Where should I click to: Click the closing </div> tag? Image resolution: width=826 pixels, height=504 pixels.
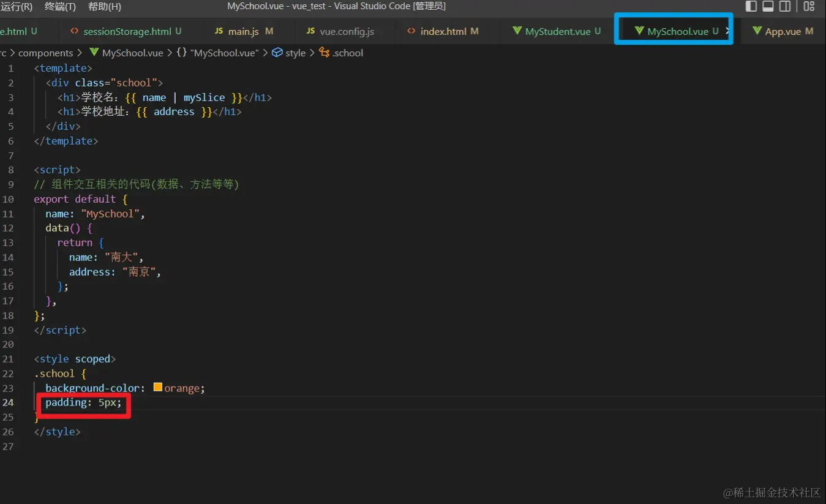coord(63,126)
